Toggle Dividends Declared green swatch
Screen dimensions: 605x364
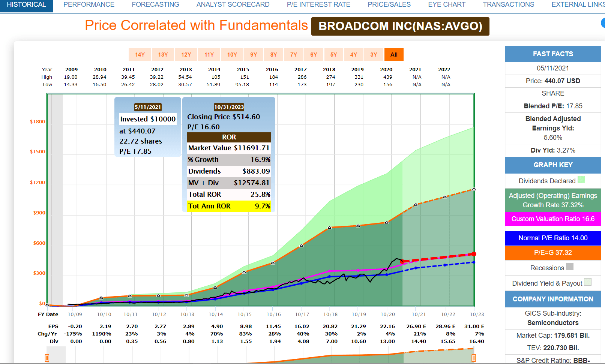click(581, 180)
